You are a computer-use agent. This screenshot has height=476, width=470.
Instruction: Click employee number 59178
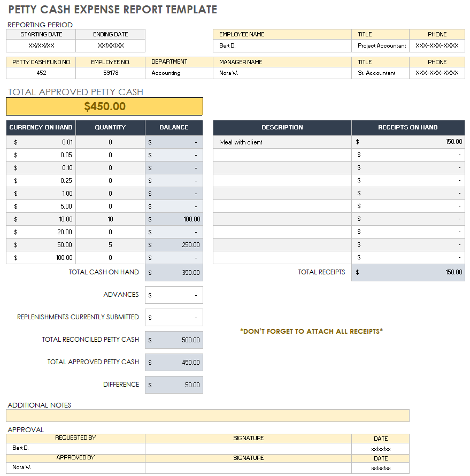point(111,73)
